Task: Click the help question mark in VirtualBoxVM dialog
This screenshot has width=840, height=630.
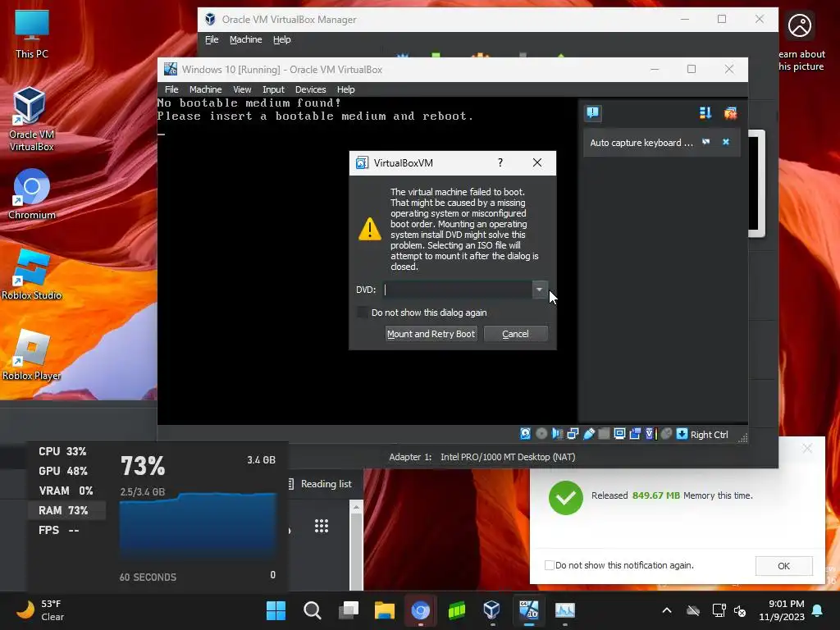Action: pos(500,162)
